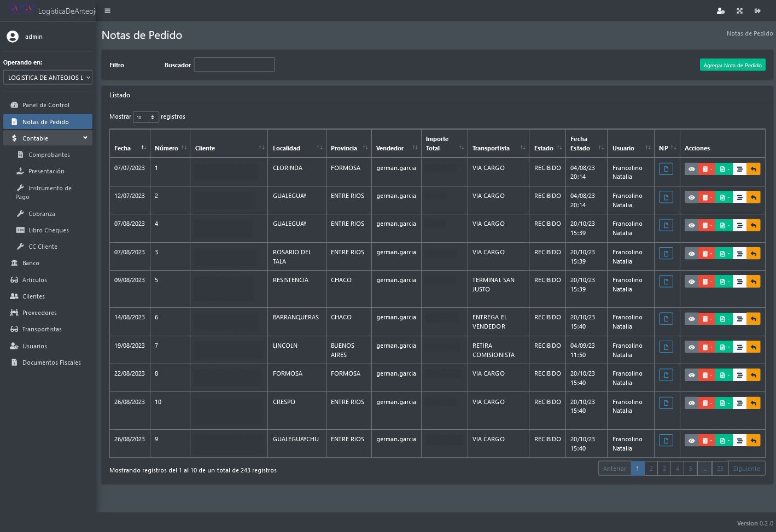The width and height of the screenshot is (776, 532).
Task: Click the orange undo arrow for order 1
Action: (x=753, y=169)
